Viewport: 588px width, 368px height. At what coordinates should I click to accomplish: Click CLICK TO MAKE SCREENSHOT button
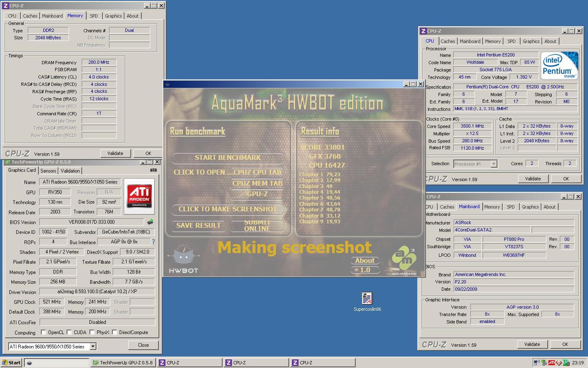click(x=227, y=209)
